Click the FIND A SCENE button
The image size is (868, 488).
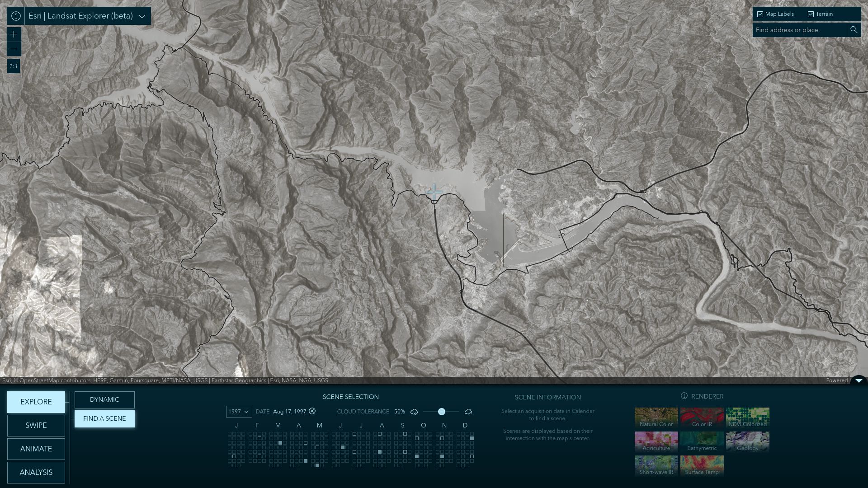tap(104, 418)
